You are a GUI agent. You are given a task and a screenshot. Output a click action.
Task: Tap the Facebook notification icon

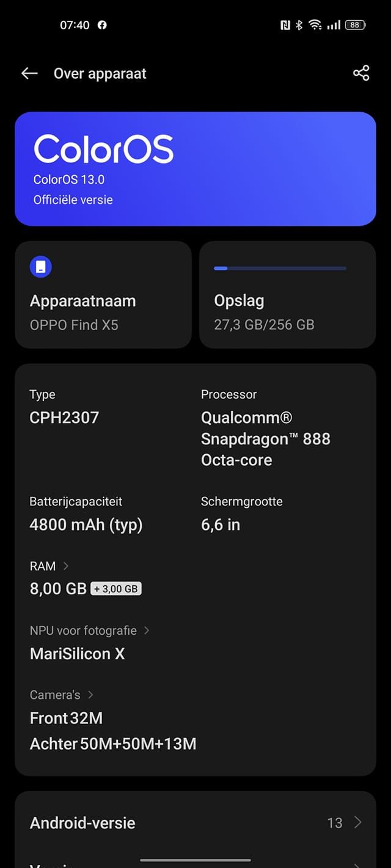102,25
